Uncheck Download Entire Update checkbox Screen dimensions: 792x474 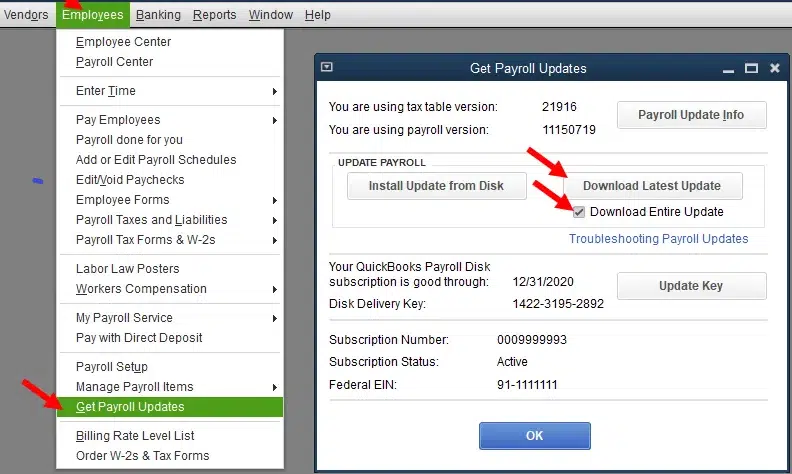click(x=579, y=212)
